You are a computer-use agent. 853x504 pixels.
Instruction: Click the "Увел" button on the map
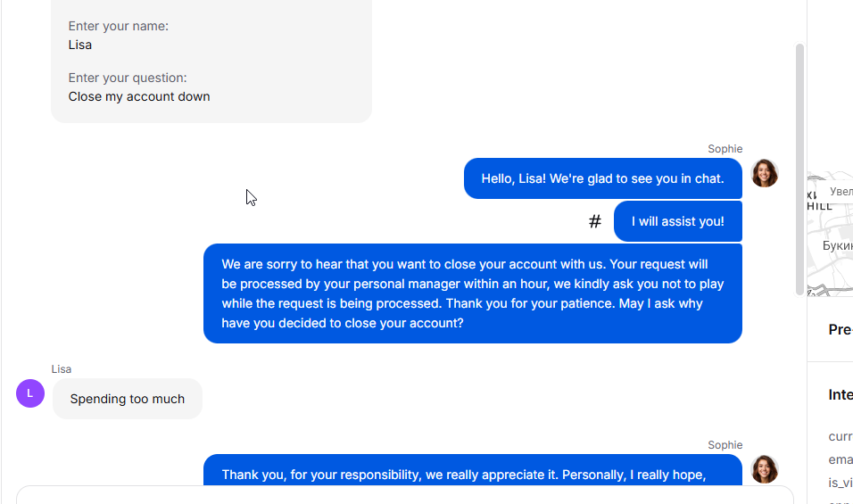840,192
